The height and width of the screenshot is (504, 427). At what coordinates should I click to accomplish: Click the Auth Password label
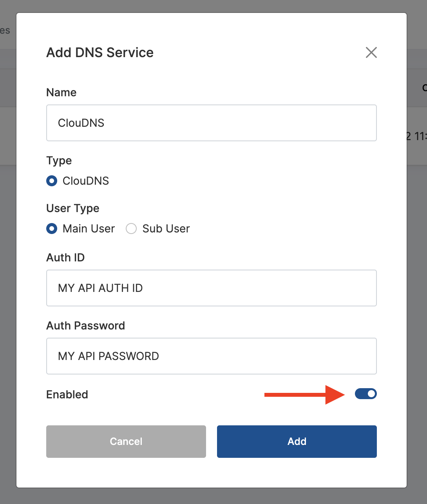tap(86, 326)
